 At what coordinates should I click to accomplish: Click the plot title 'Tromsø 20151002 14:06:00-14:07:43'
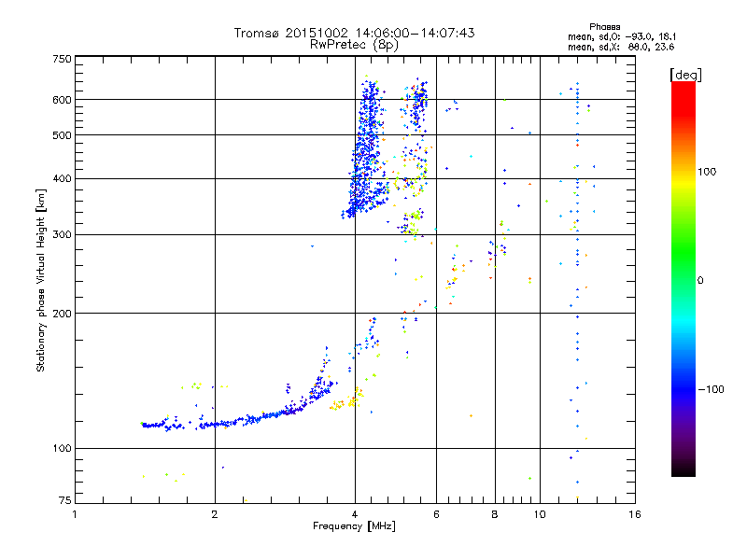click(354, 33)
